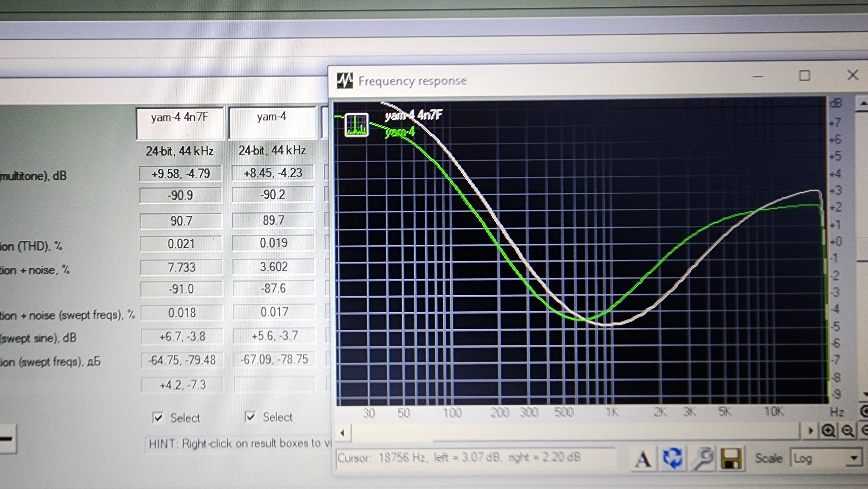Click result box 89.7
This screenshot has height=489, width=868.
273,220
